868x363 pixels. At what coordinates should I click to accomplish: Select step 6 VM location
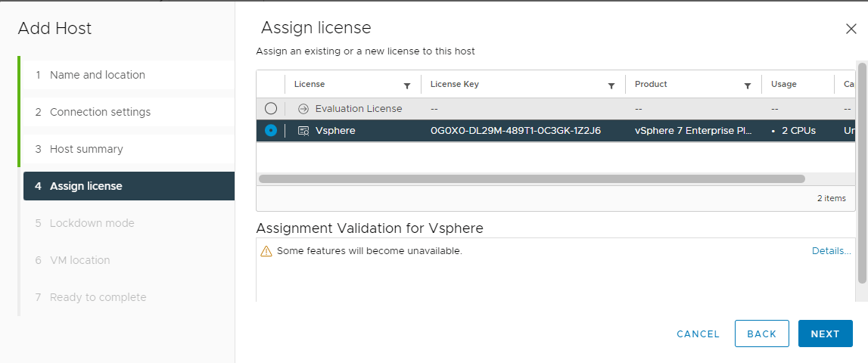click(129, 260)
